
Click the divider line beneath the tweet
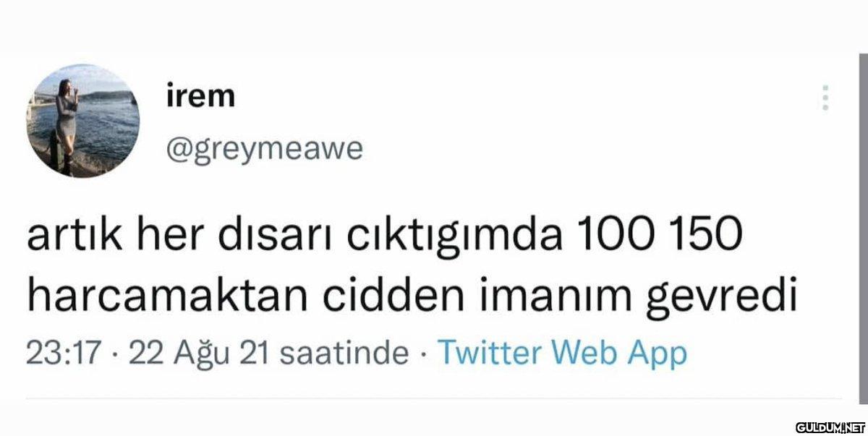(x=434, y=398)
